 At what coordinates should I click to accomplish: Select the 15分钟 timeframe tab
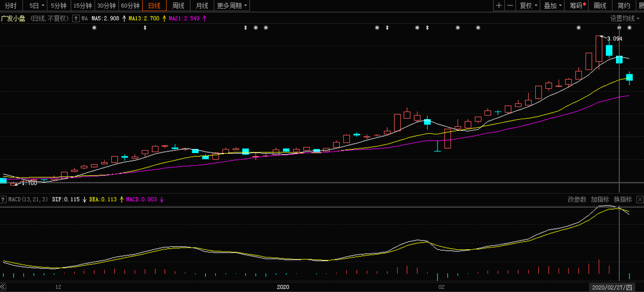pos(82,6)
